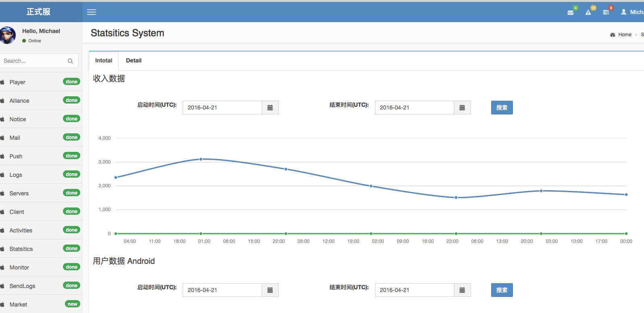Open calendar picker for Android end time
This screenshot has height=313, width=644.
pyautogui.click(x=462, y=290)
